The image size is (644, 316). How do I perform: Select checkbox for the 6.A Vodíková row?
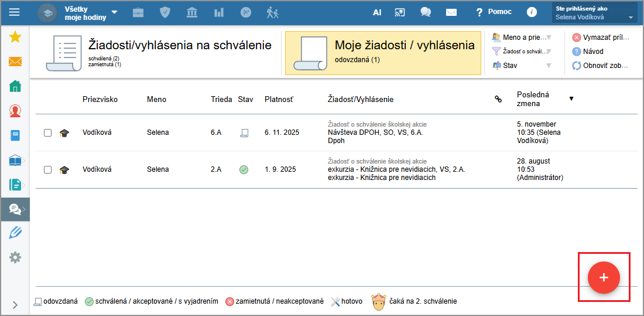[x=48, y=133]
